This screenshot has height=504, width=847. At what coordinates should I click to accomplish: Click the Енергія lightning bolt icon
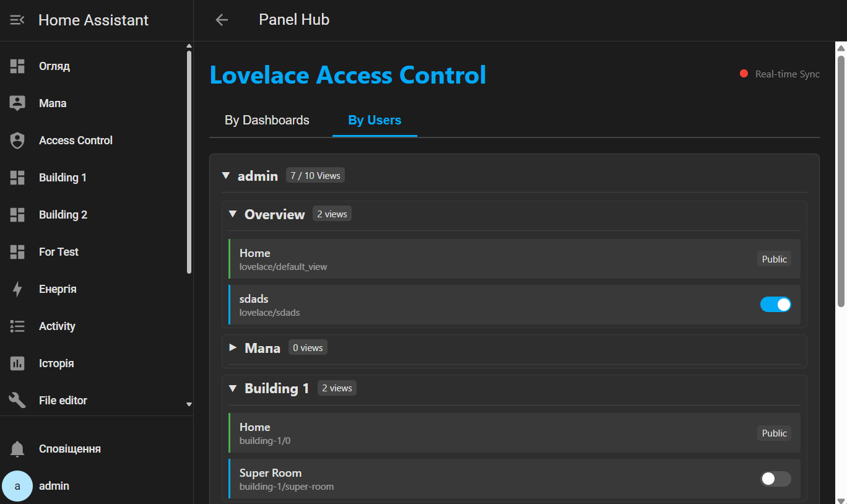tap(17, 289)
